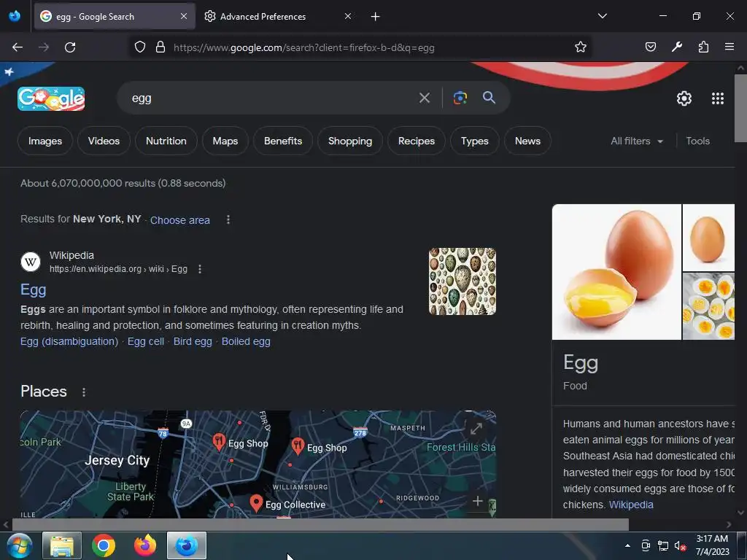Filter results by Benefits
The image size is (747, 560).
click(x=283, y=141)
